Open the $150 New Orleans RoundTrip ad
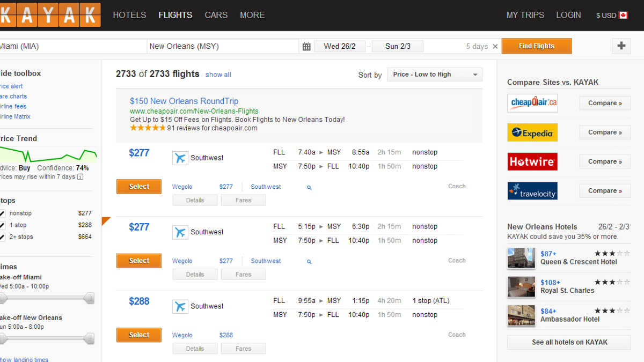 tap(184, 101)
